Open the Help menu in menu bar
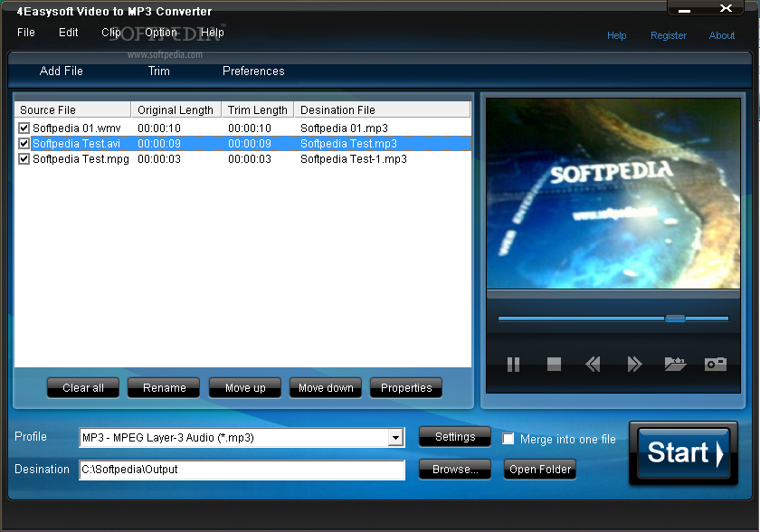 tap(213, 33)
